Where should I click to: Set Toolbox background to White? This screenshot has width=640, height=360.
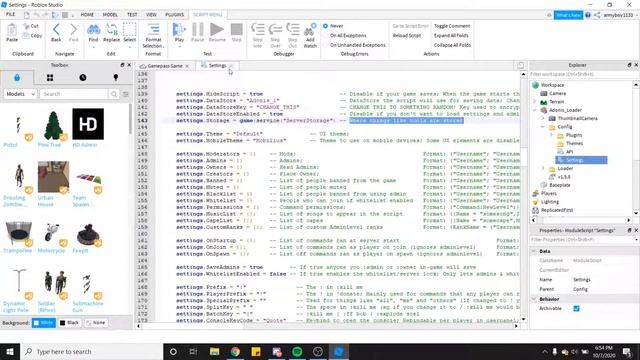(x=44, y=323)
